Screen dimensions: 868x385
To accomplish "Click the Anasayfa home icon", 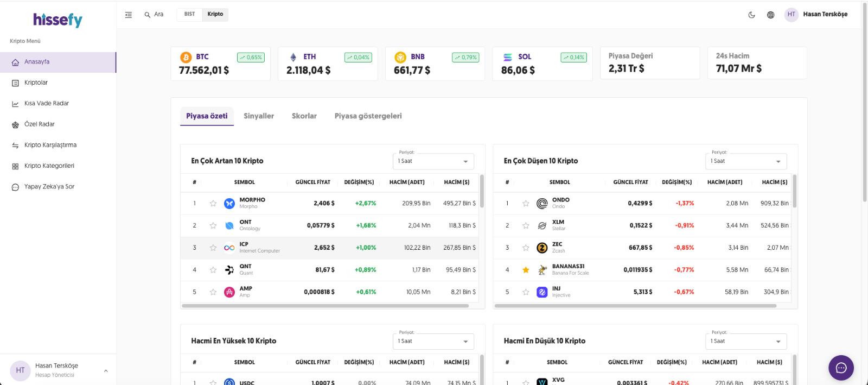I will 15,62.
